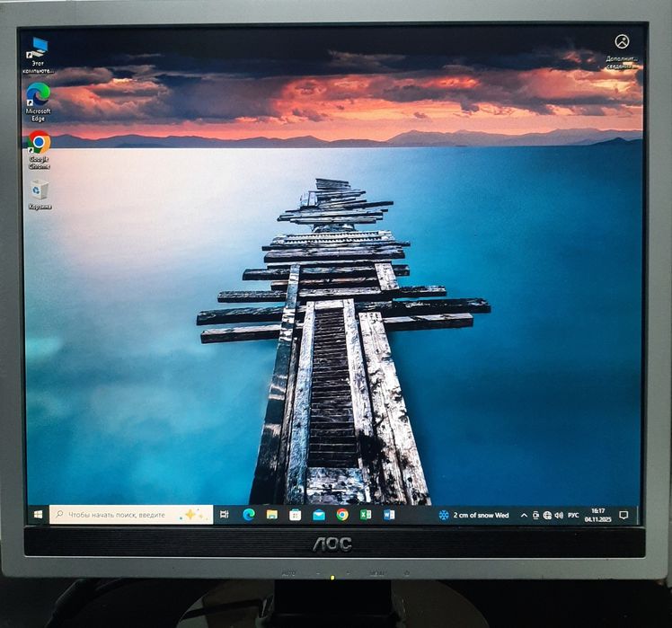The height and width of the screenshot is (628, 672).
Task: Expand the hidden tray icons chevron
Action: (524, 516)
